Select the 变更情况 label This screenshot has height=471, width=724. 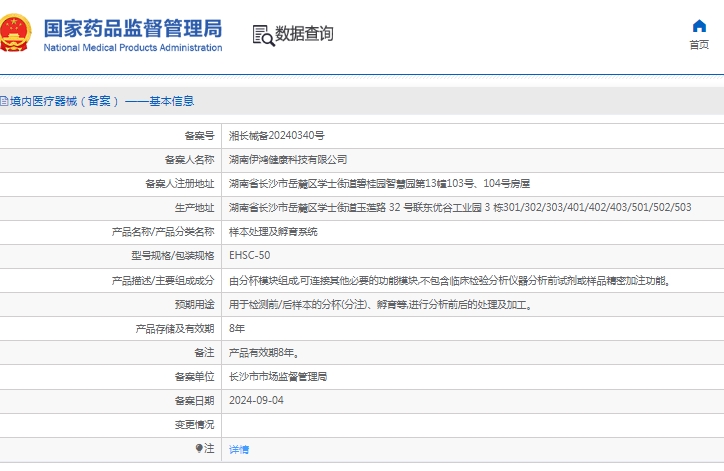pos(195,425)
